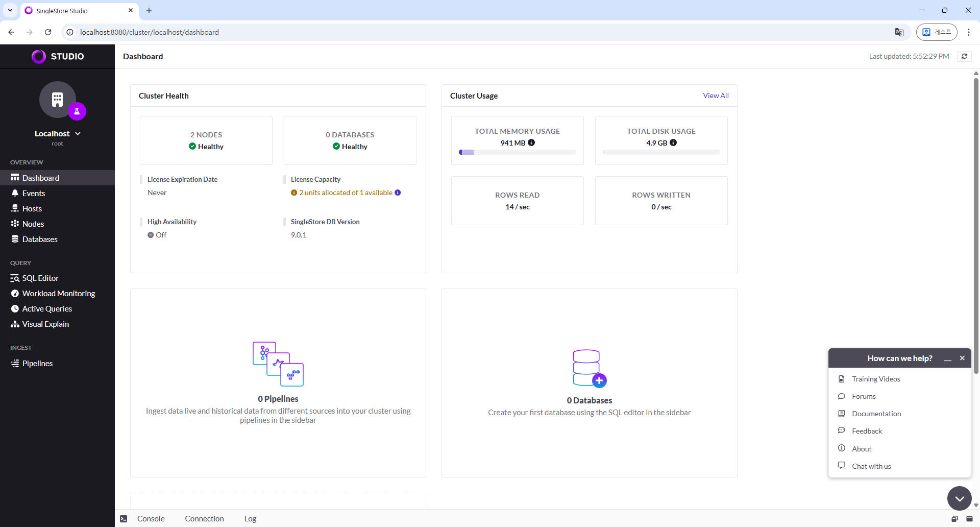The width and height of the screenshot is (980, 527).
Task: Collapse help widget with chevron button
Action: point(960,498)
